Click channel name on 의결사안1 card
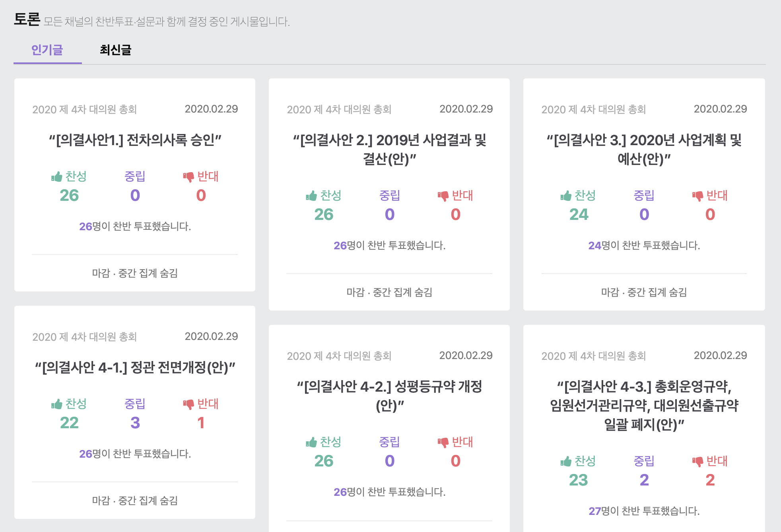Image resolution: width=781 pixels, height=532 pixels. (x=84, y=109)
